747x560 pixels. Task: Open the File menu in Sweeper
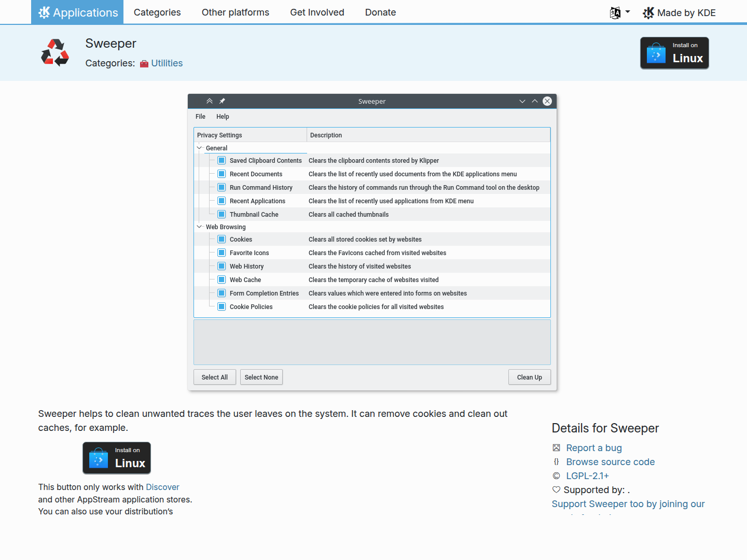click(200, 117)
